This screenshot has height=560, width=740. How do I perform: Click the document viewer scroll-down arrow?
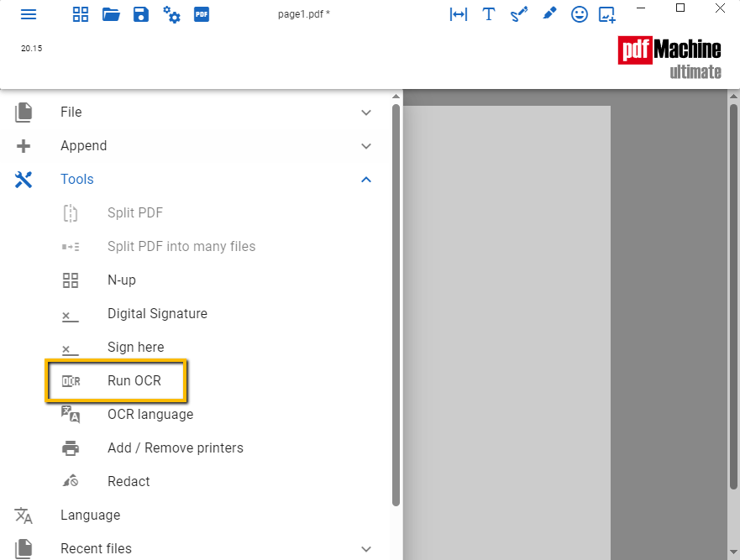click(733, 552)
